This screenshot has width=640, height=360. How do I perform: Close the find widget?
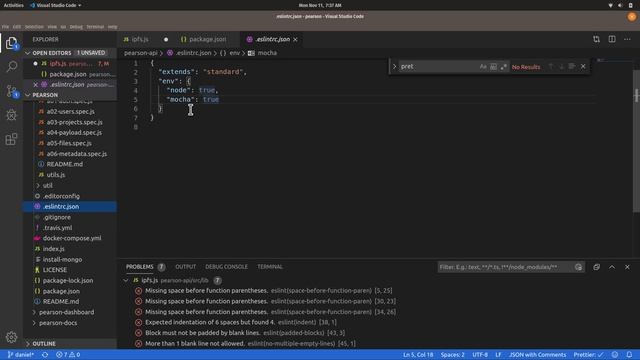(583, 67)
